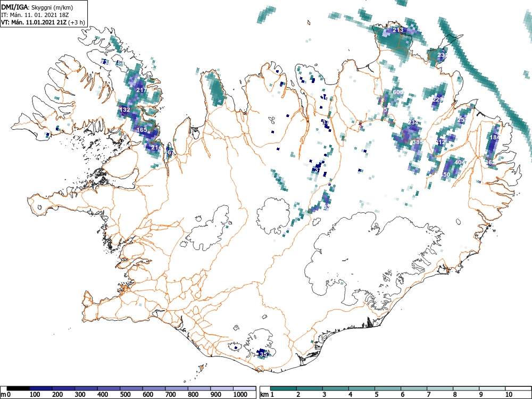Select the 1–2 km dark teal swatch

tap(284, 388)
